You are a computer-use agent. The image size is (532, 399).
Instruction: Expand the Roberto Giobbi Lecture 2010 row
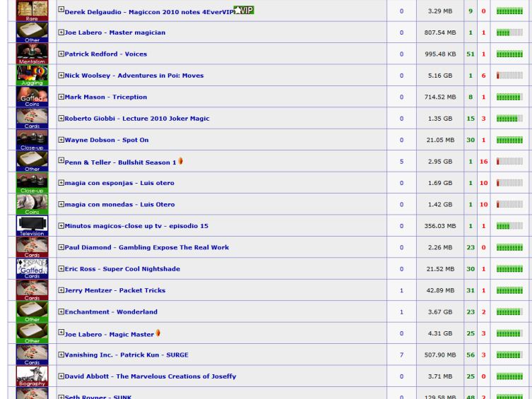click(61, 119)
